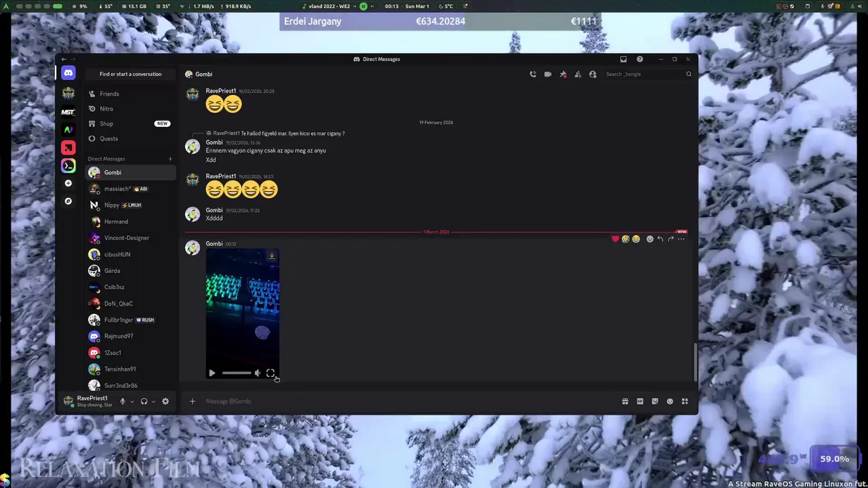Screen dimensions: 868x488
Task: Reply to Gombi's video message
Action: (x=660, y=239)
